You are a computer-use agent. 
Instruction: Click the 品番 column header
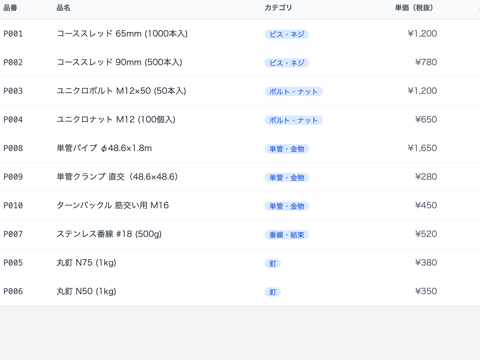coord(10,8)
